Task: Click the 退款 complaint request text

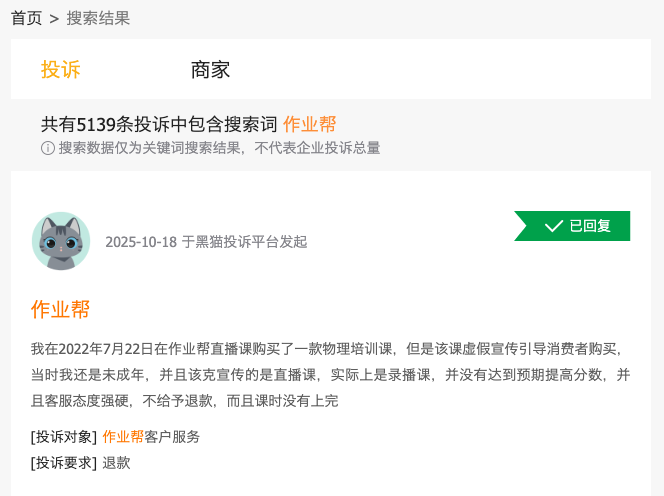Action: tap(116, 463)
